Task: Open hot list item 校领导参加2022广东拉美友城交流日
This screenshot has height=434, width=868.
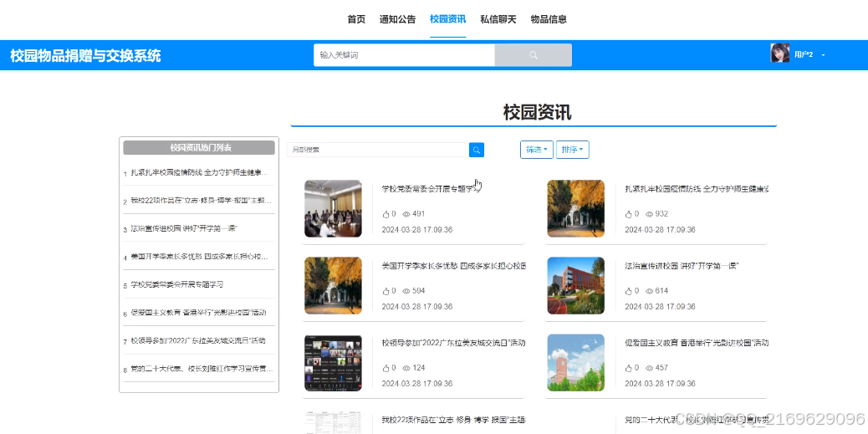Action: [198, 340]
